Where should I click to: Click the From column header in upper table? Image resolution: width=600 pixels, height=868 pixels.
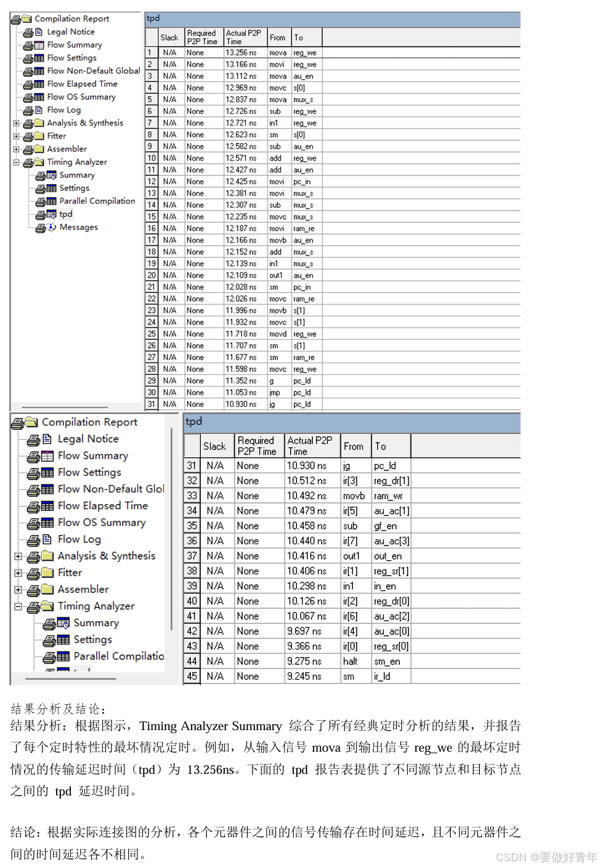pyautogui.click(x=279, y=38)
